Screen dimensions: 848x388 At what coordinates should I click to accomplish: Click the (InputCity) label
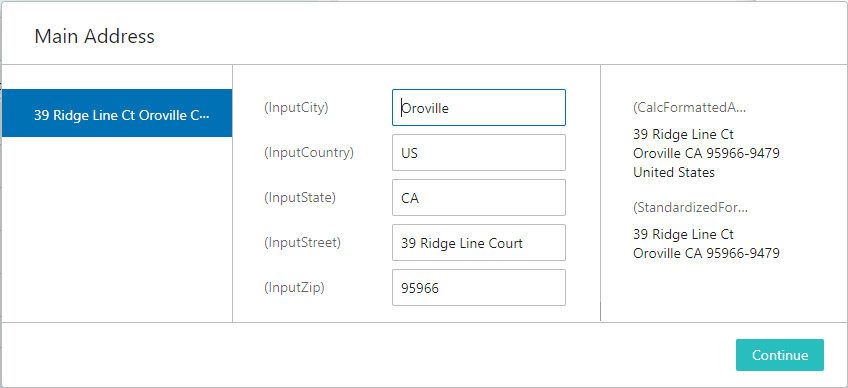click(296, 108)
